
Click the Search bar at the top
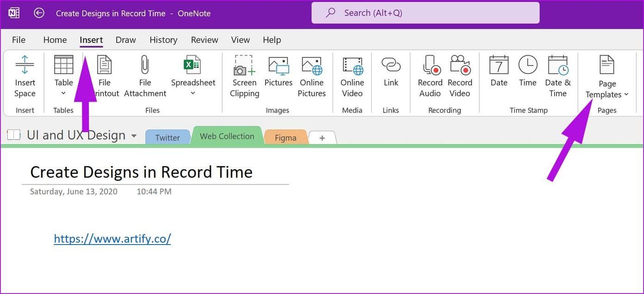(425, 12)
